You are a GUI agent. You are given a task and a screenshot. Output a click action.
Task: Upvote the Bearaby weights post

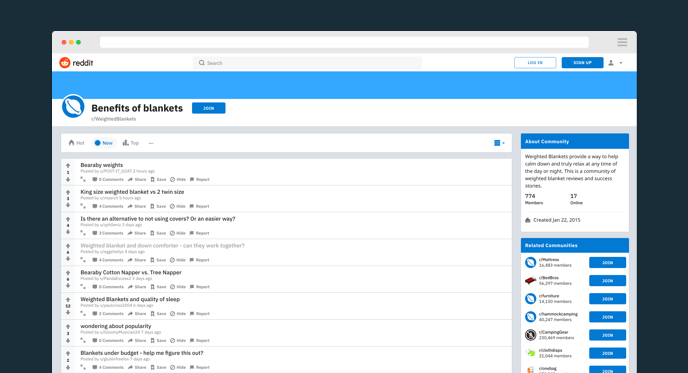click(68, 165)
